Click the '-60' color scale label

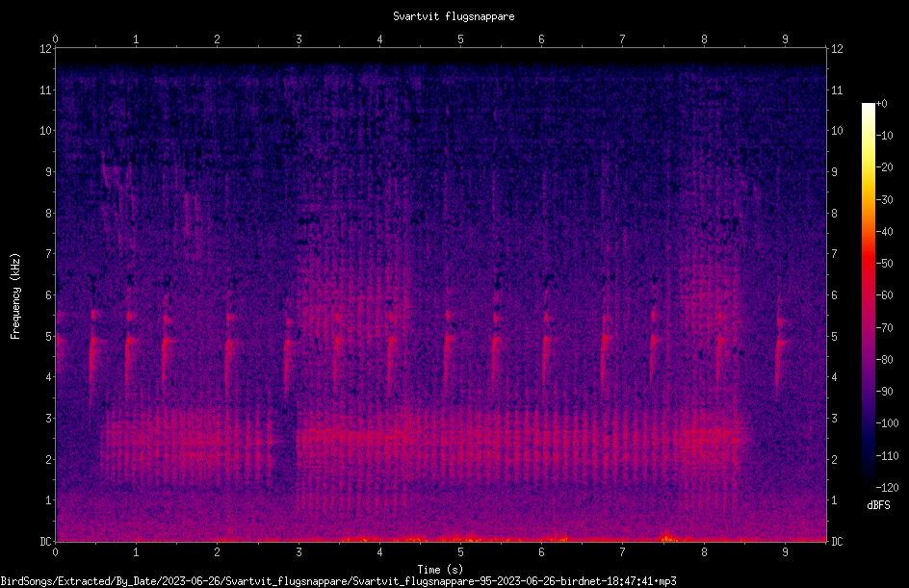point(884,295)
